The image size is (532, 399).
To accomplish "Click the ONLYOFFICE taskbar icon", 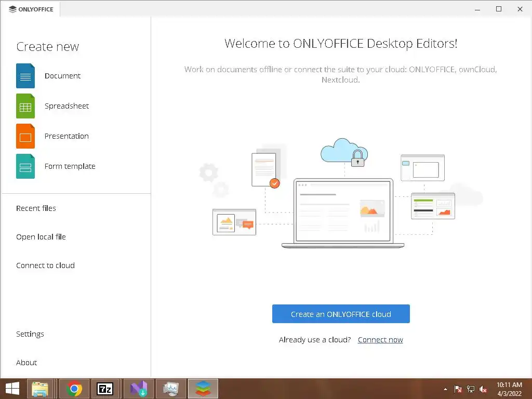I will coord(203,389).
